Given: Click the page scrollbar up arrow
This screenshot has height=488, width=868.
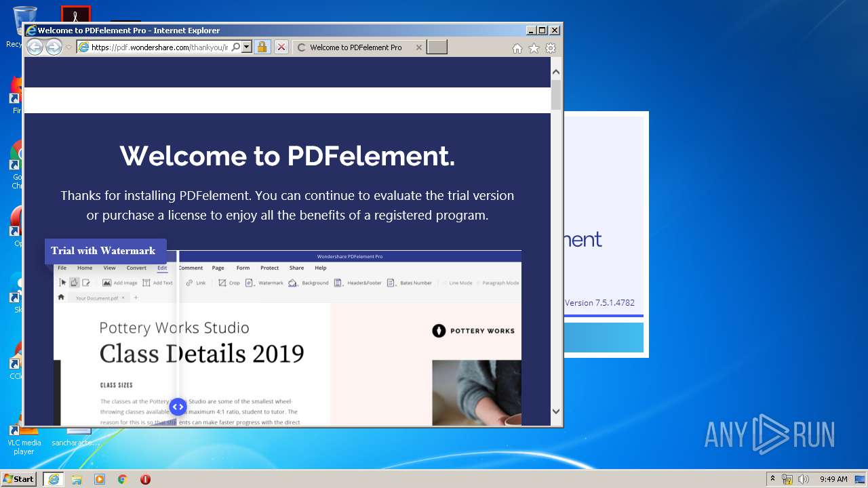Looking at the screenshot, I should pos(556,72).
